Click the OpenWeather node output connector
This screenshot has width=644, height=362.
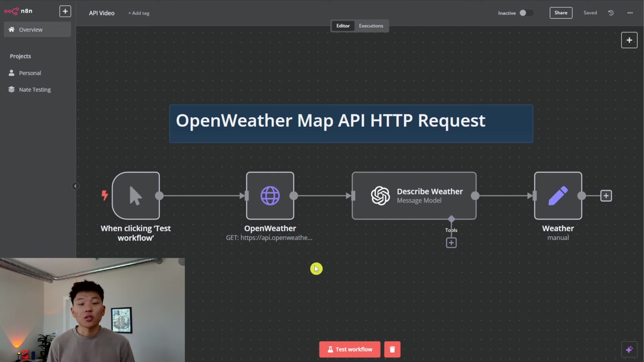(294, 195)
